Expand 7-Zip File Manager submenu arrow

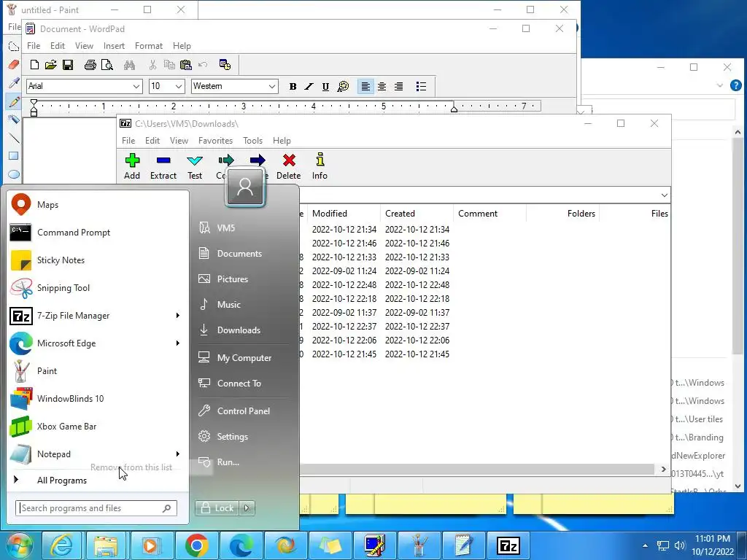pos(178,315)
